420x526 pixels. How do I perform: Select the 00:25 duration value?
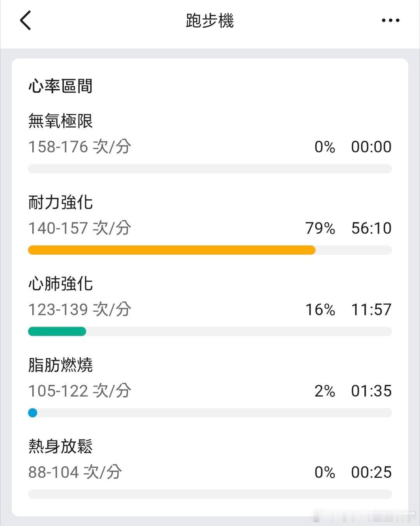coord(371,472)
